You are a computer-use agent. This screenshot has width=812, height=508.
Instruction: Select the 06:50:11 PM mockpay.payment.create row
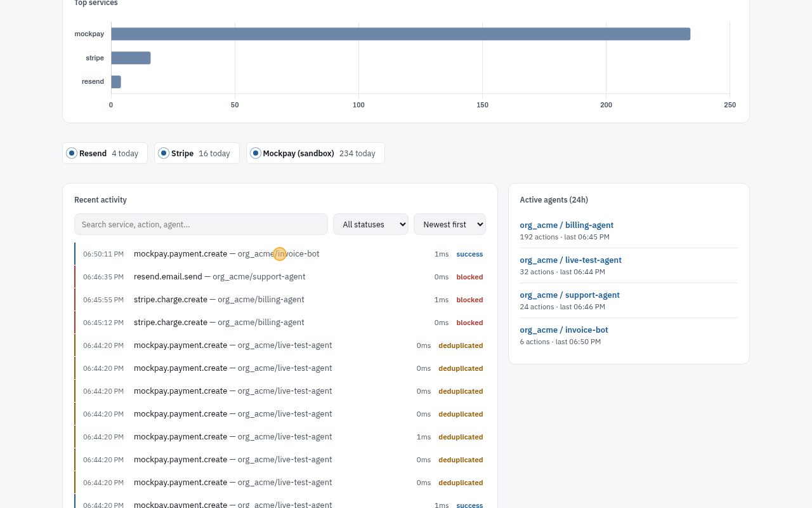pyautogui.click(x=280, y=254)
